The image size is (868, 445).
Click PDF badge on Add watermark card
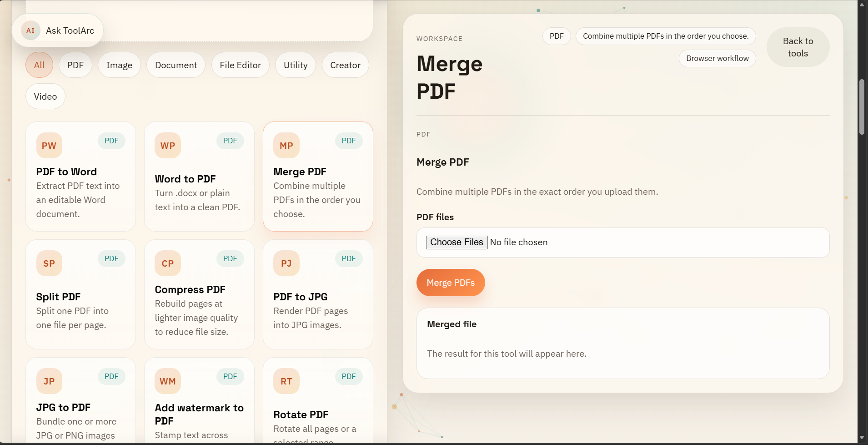[230, 376]
